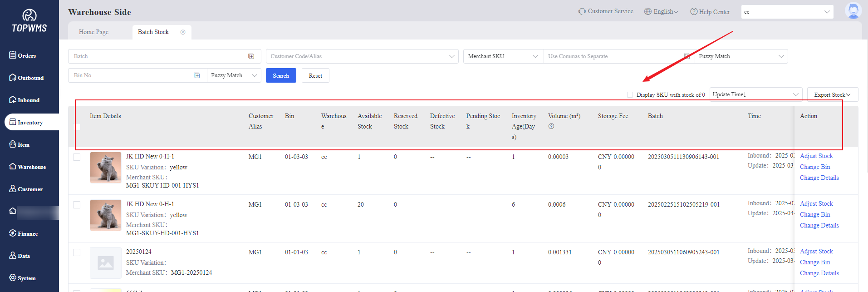The width and height of the screenshot is (868, 292).
Task: Open the Merchant SKU type dropdown
Action: coord(503,56)
